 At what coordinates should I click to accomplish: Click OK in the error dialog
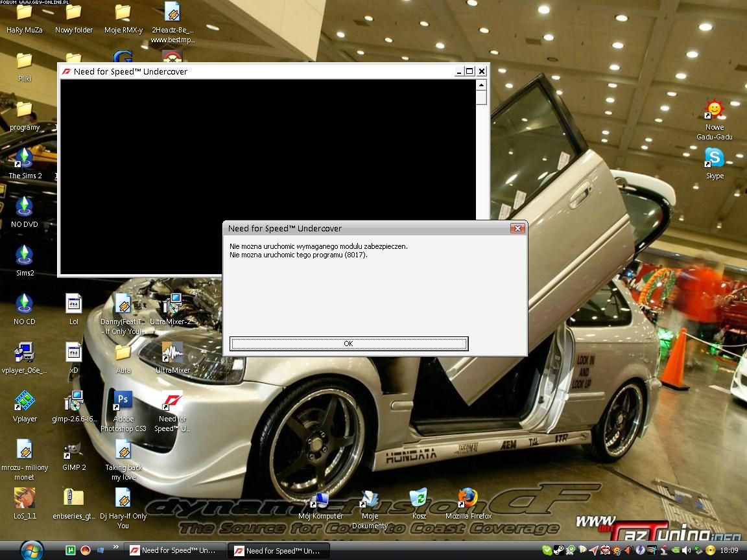[348, 344]
